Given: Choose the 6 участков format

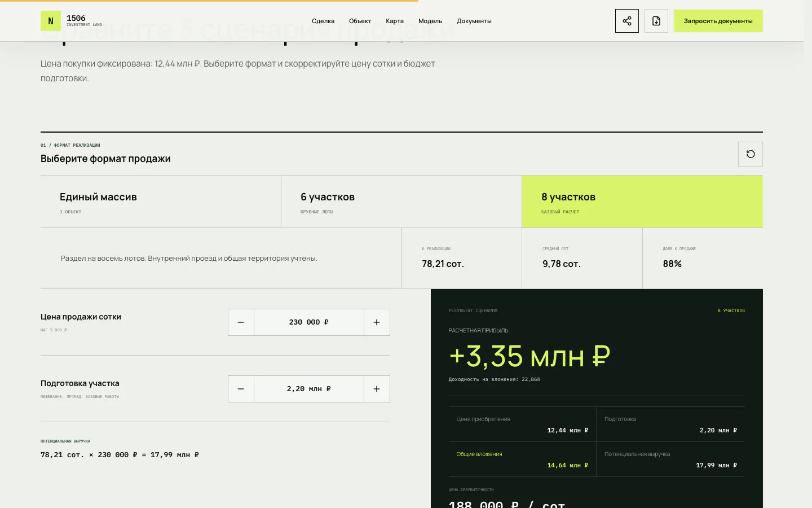Looking at the screenshot, I should click(401, 202).
